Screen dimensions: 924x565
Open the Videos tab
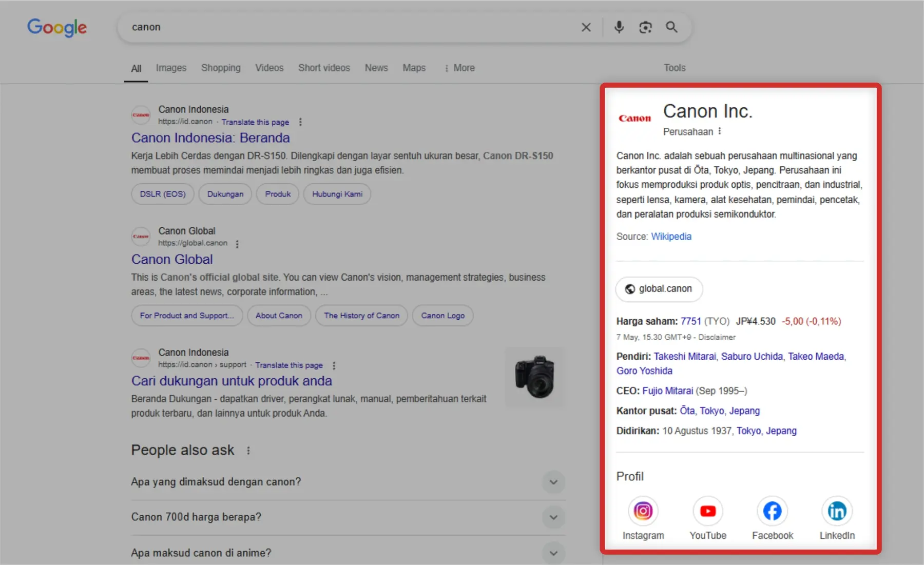269,68
